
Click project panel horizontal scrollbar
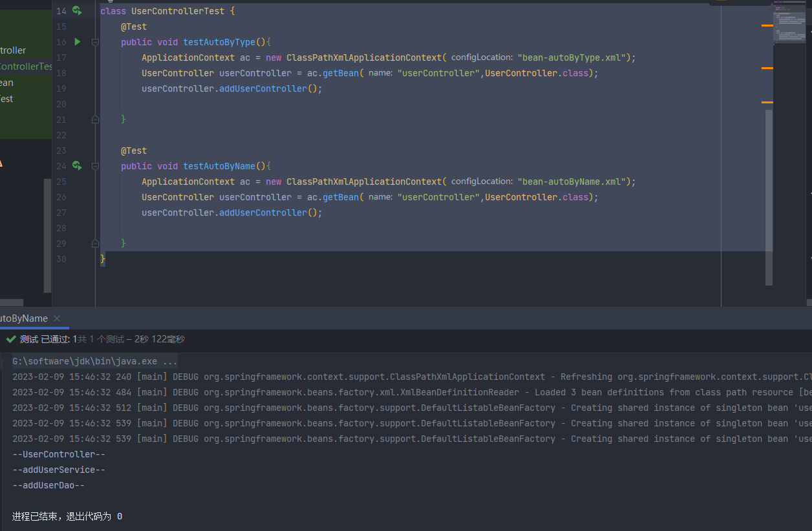(x=12, y=302)
